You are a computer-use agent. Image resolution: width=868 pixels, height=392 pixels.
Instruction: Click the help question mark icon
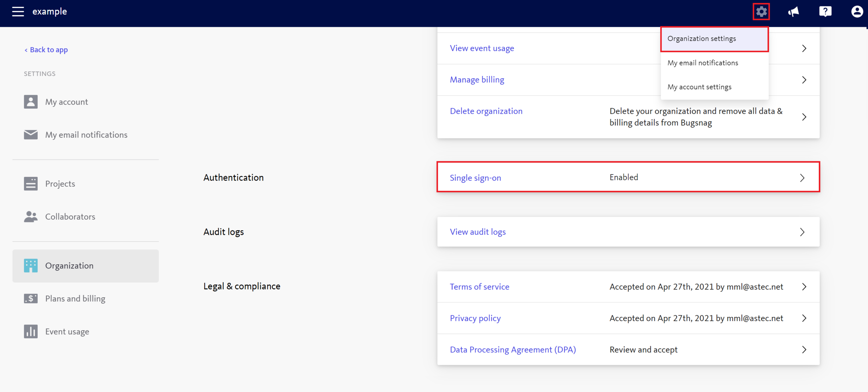825,12
